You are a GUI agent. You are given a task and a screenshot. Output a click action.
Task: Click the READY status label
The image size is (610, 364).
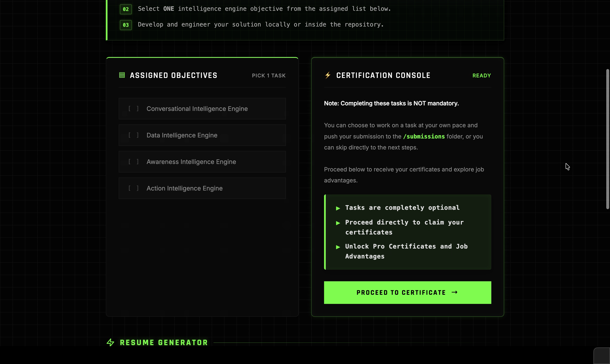(x=482, y=75)
